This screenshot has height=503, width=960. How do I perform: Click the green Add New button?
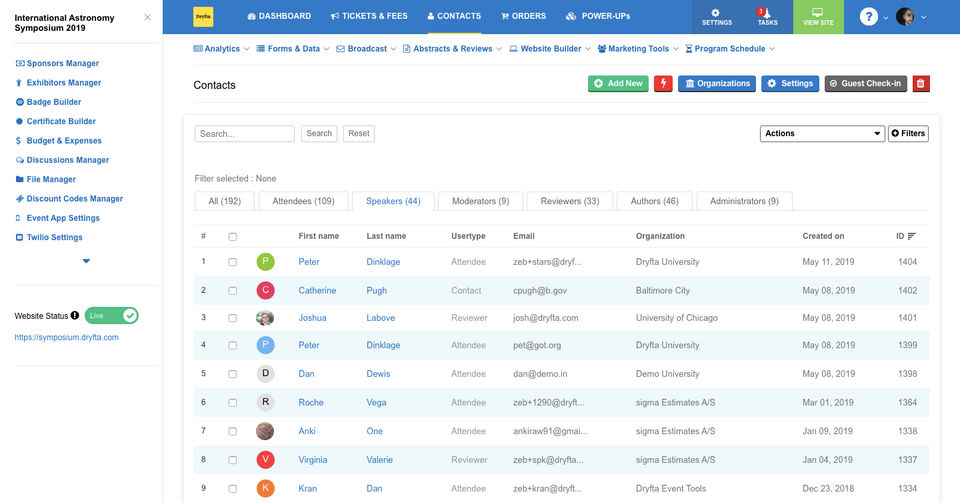point(618,84)
